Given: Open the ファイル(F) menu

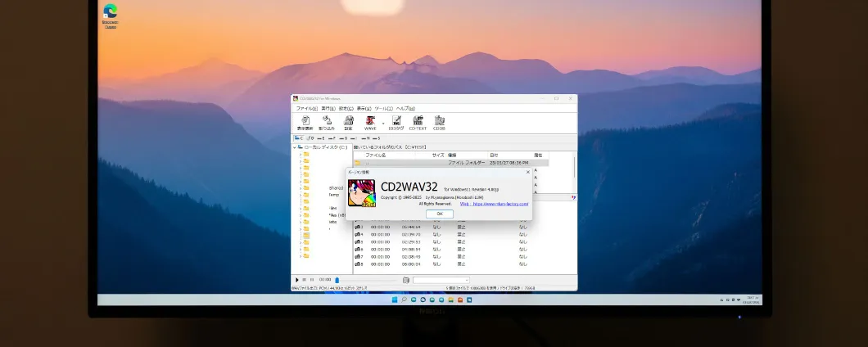Looking at the screenshot, I should [x=307, y=109].
